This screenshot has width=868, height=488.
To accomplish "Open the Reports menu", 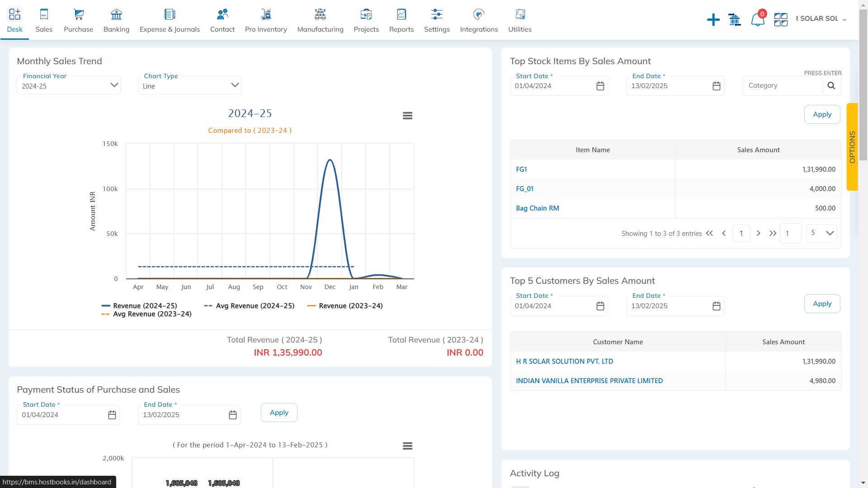I will [401, 20].
